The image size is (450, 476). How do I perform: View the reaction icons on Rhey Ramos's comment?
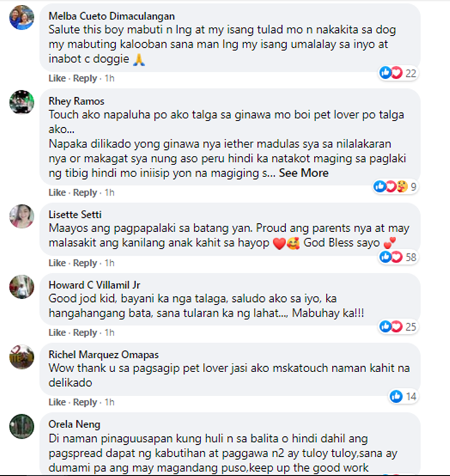click(395, 187)
